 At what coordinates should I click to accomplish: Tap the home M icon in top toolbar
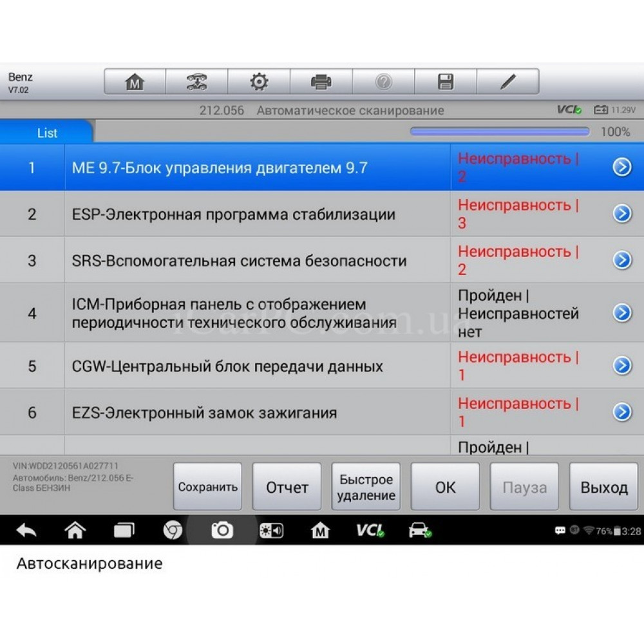pos(135,82)
